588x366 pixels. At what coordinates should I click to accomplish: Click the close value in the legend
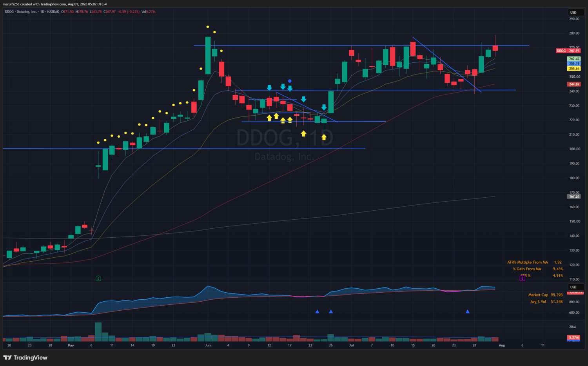(x=110, y=12)
